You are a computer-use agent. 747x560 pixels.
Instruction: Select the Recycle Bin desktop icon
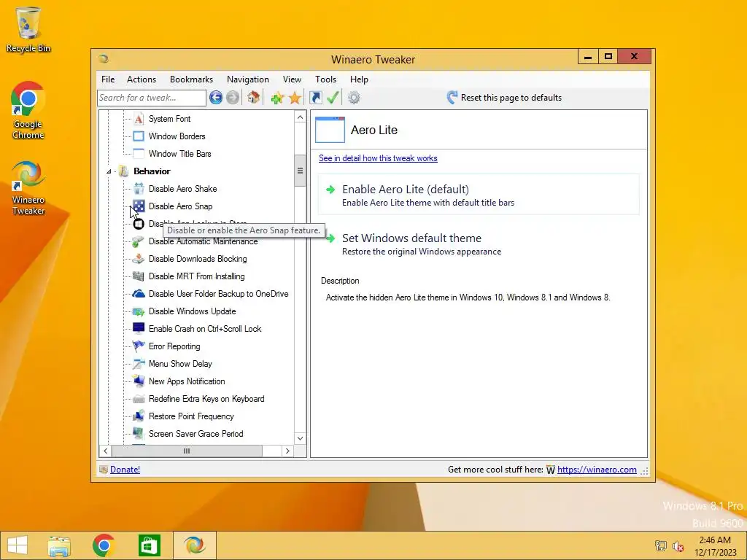[28, 29]
